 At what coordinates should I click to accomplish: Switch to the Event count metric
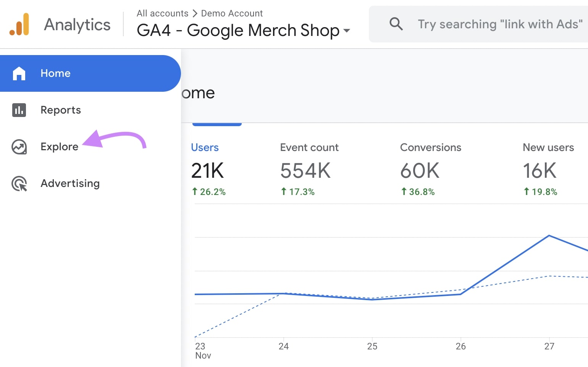(309, 148)
